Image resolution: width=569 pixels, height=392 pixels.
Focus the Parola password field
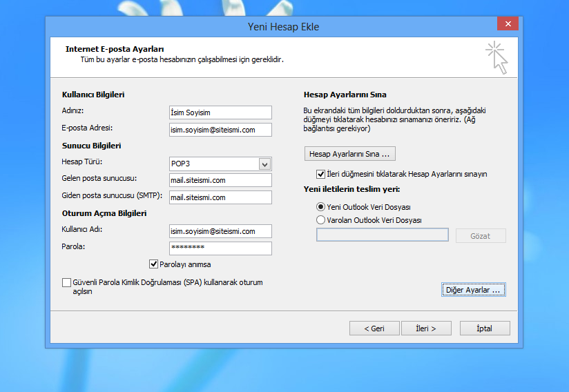click(220, 248)
